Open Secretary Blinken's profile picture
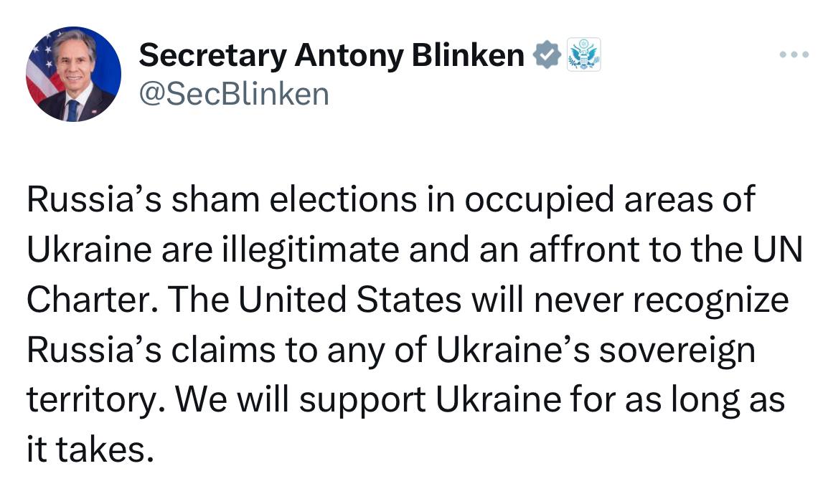823x504 pixels. [73, 75]
